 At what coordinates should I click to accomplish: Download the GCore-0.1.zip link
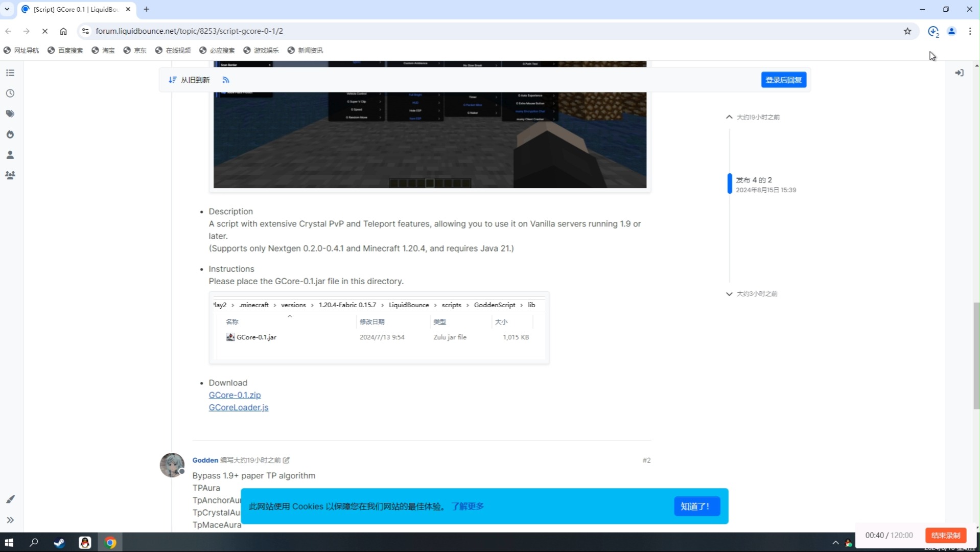[235, 395]
